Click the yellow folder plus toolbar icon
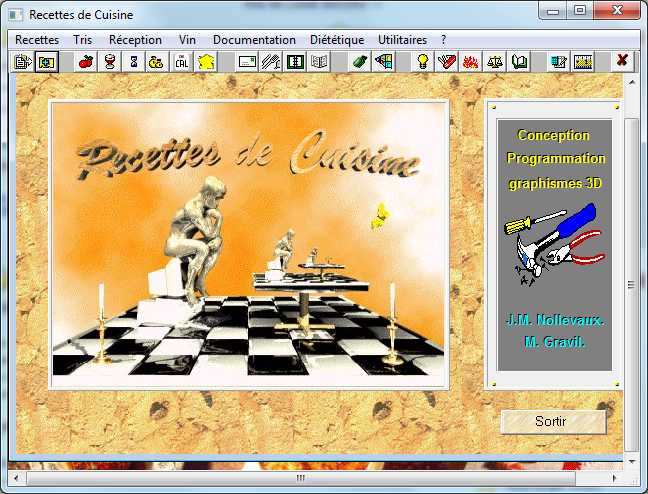The height and width of the screenshot is (494, 648). coord(47,62)
